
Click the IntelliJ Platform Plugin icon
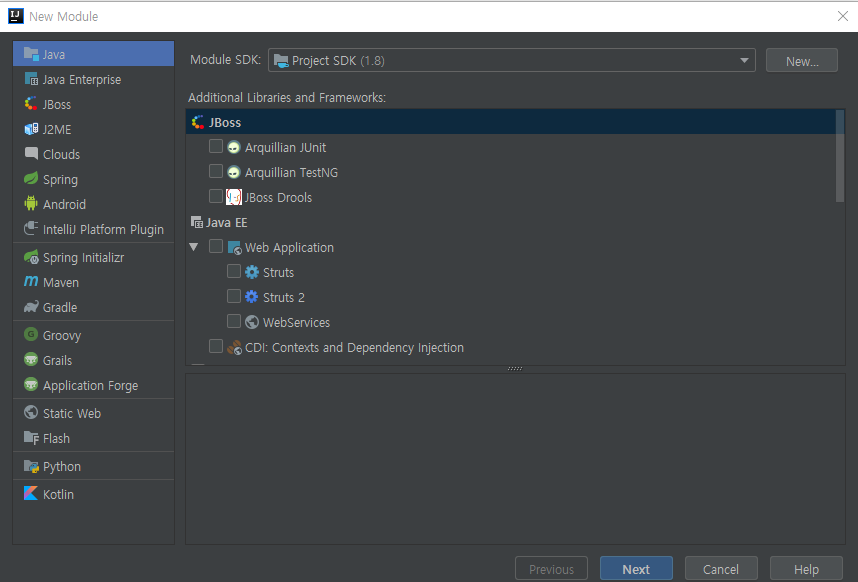tap(31, 229)
